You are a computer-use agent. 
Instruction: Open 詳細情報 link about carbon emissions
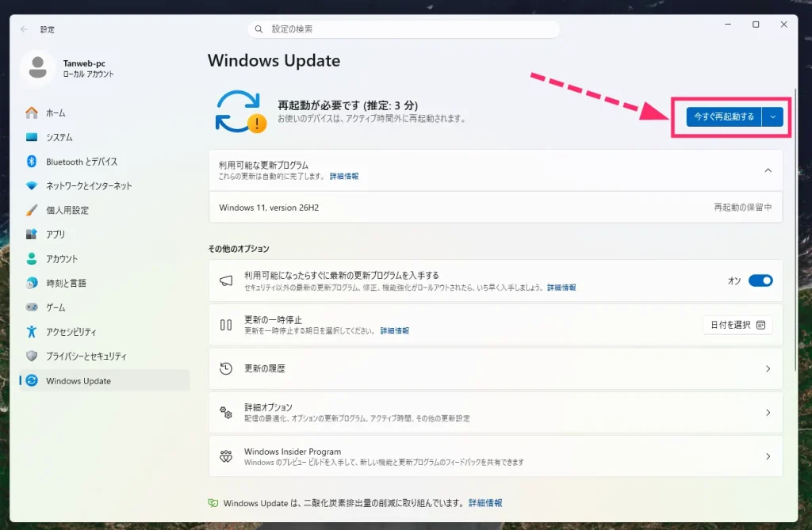coord(485,503)
